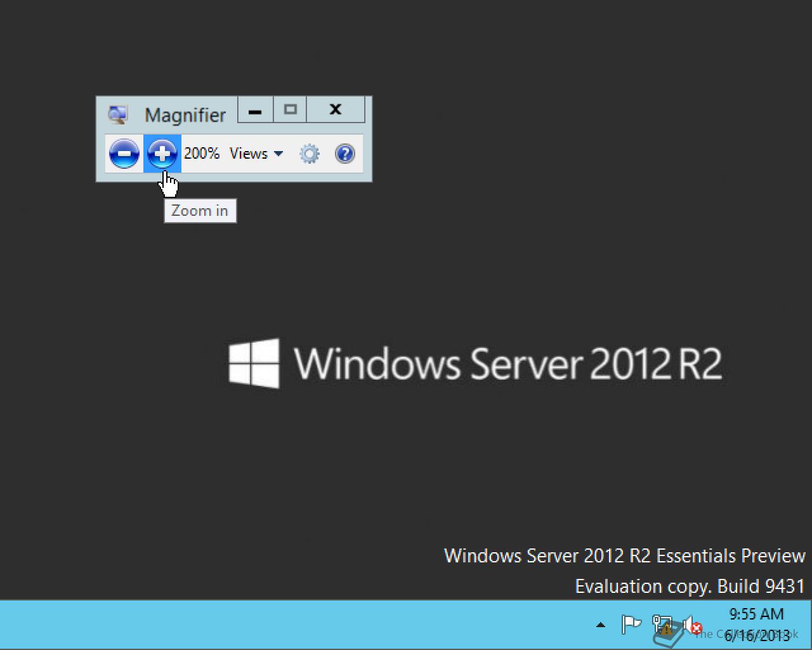The height and width of the screenshot is (650, 812).
Task: Open the Views dropdown in Magnifier
Action: (x=256, y=154)
